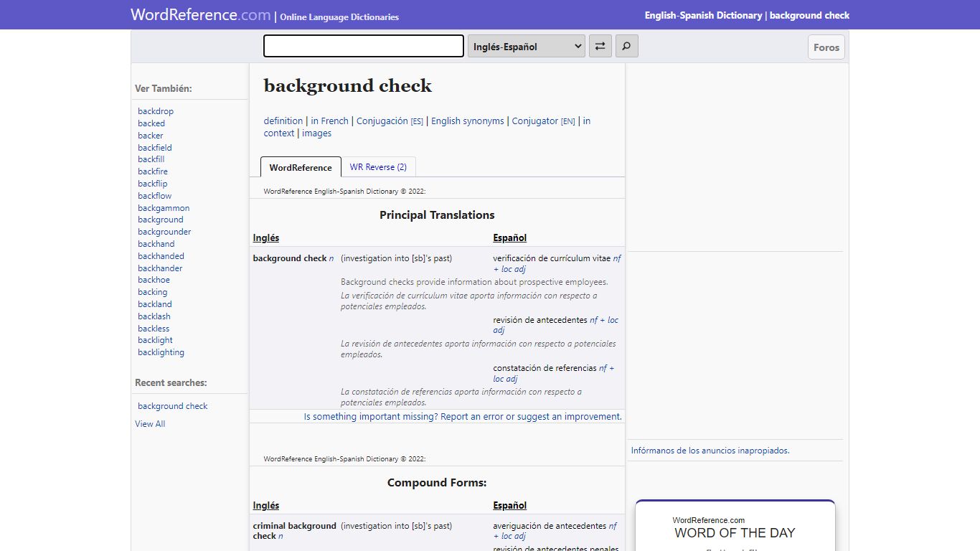
Task: Open the backfire entry
Action: coord(153,171)
